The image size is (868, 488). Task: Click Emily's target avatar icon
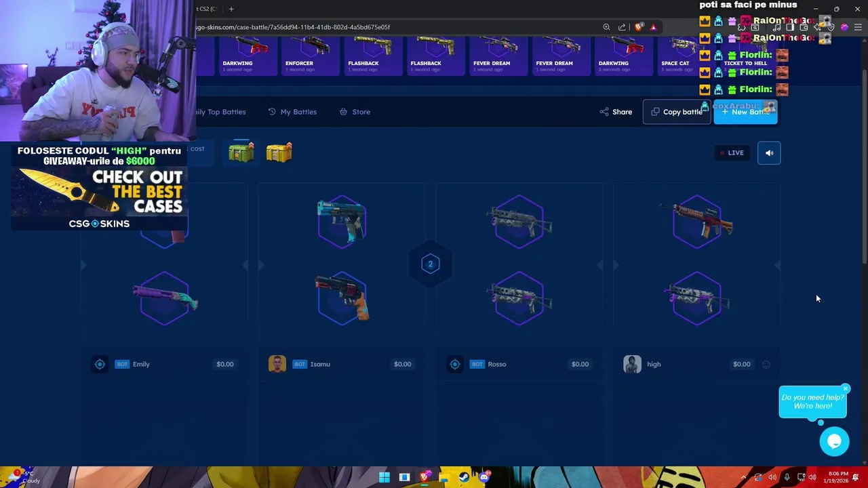coord(100,364)
